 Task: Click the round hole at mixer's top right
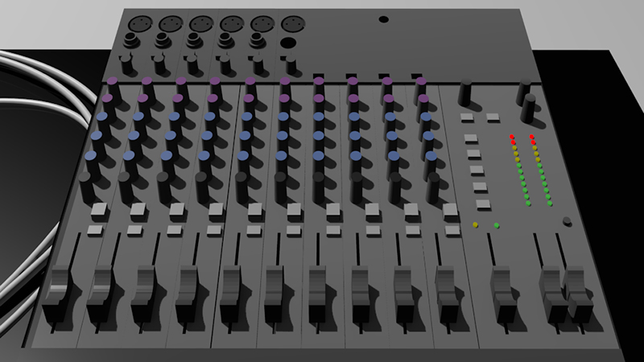point(383,19)
